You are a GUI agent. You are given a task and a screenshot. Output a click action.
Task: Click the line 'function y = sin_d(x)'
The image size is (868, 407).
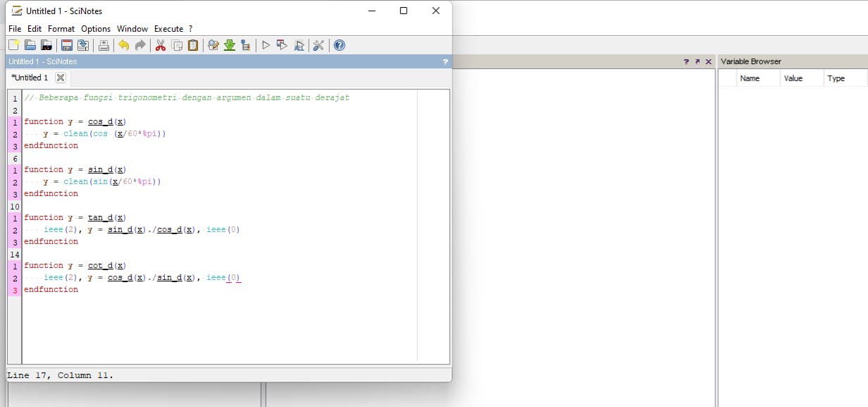(x=75, y=169)
